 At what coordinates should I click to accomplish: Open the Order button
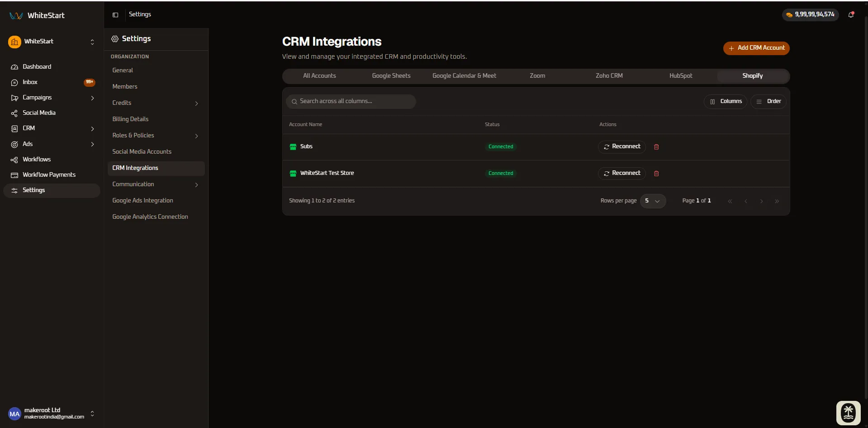[x=768, y=102]
